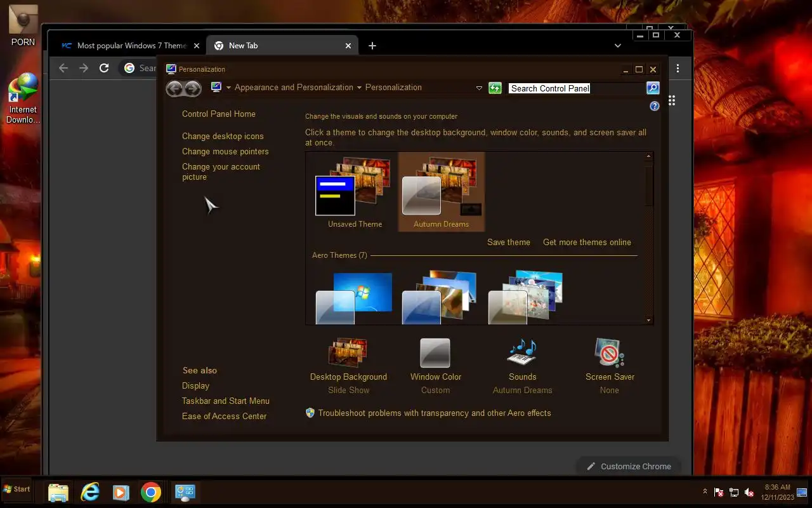Viewport: 812px width, 508px height.
Task: Open the network tray icon
Action: [x=734, y=492]
